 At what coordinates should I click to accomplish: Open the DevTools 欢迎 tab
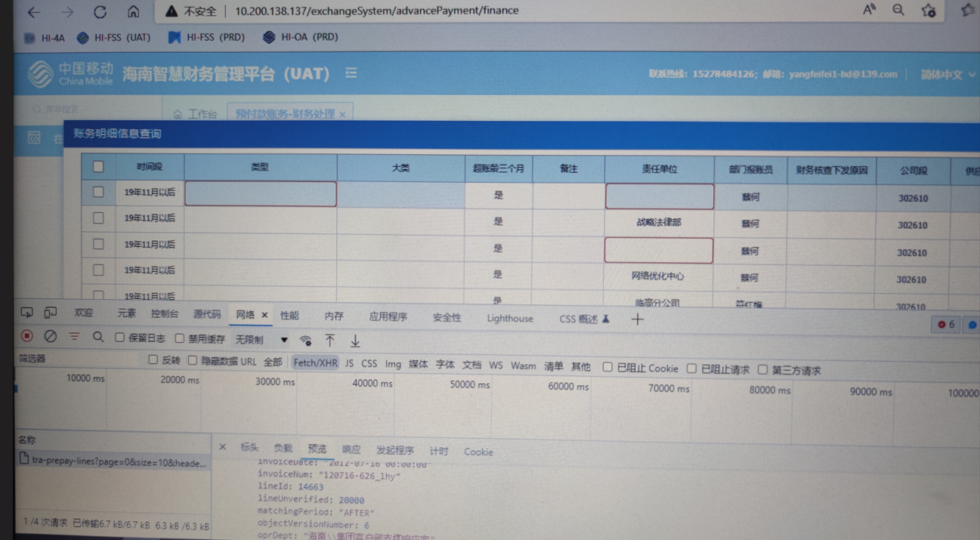coord(84,313)
